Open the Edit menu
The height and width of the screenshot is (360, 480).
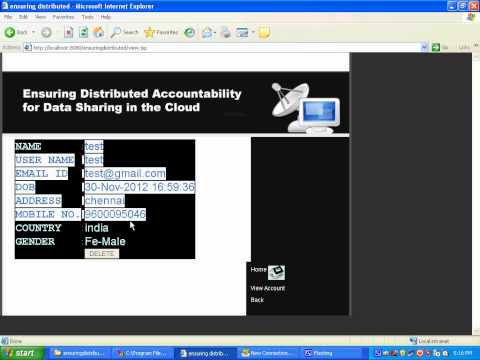(x=23, y=17)
